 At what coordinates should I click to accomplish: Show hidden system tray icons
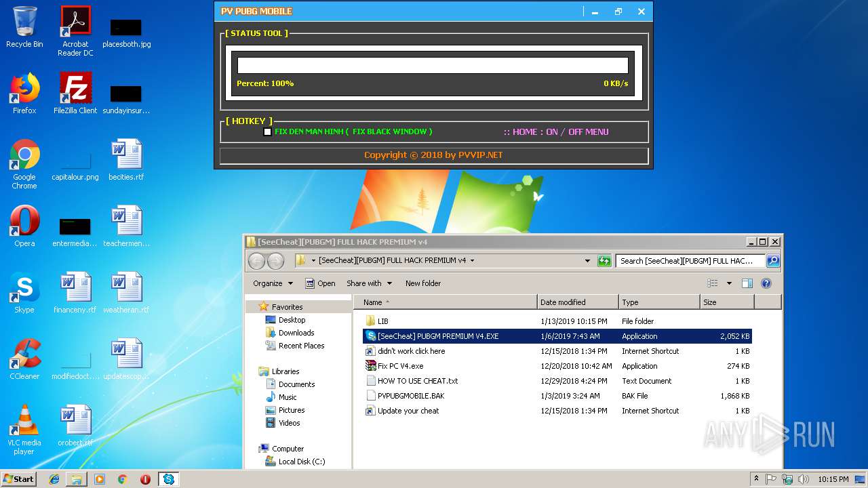point(756,479)
